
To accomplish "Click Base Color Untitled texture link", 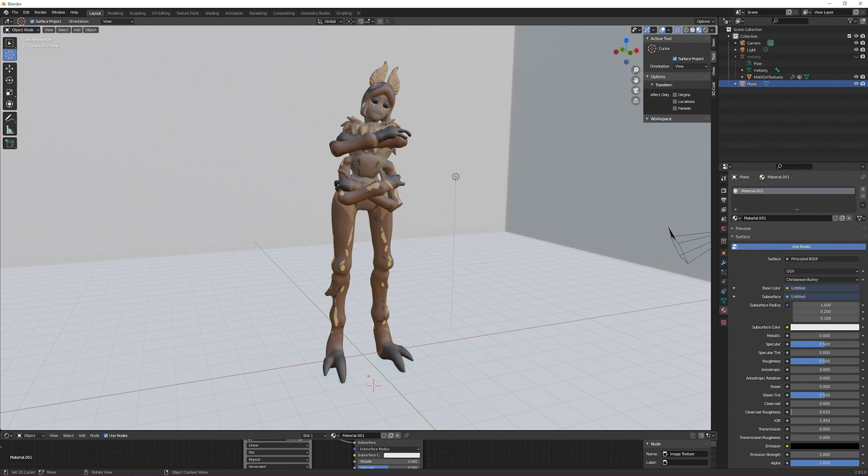I will [x=821, y=288].
